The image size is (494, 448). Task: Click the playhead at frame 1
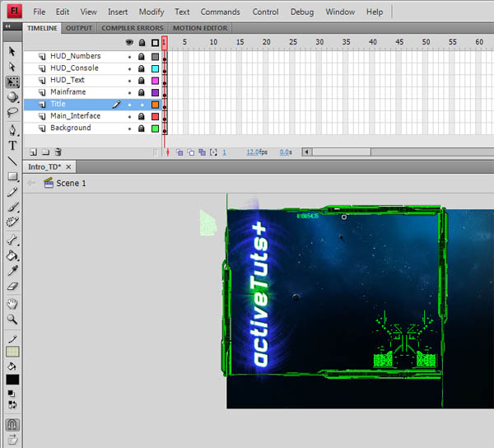point(164,43)
